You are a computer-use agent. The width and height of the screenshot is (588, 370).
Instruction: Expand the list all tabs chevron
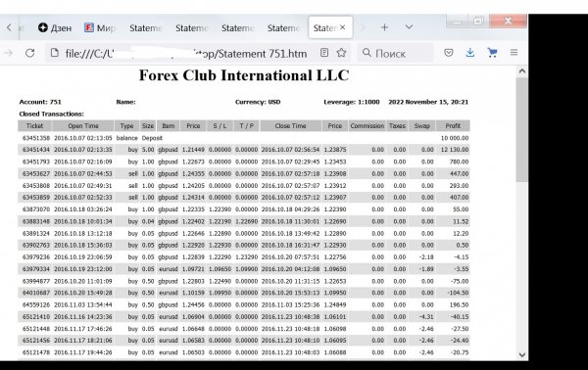pos(409,27)
